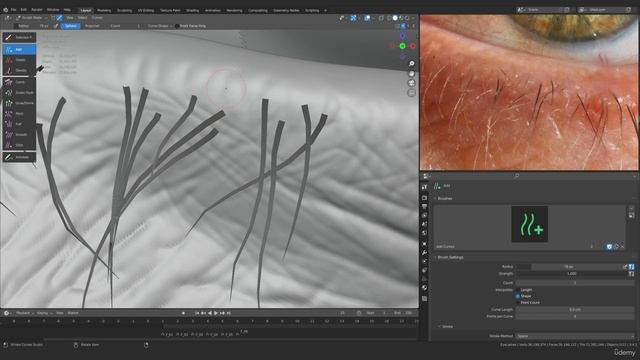Open the Blender logo application menu

[5, 10]
